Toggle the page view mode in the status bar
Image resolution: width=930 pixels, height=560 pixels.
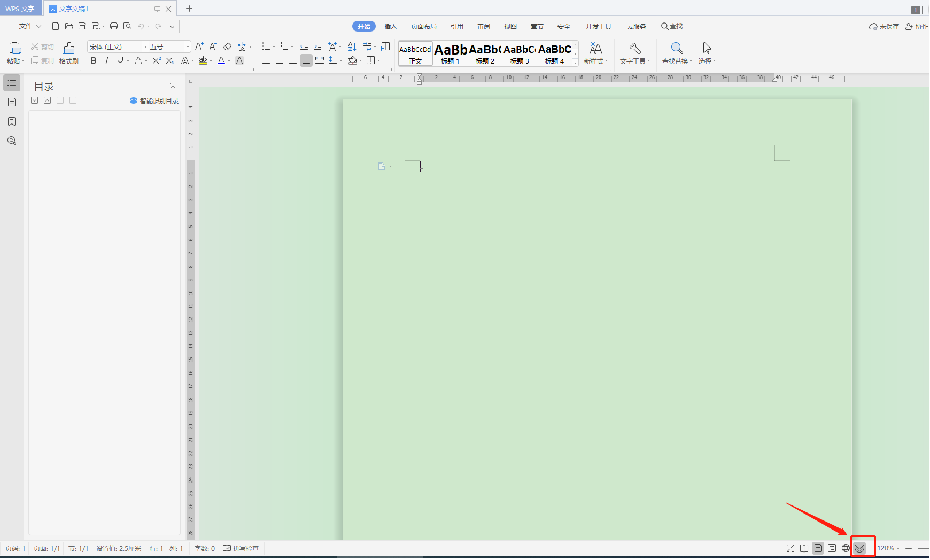(818, 548)
